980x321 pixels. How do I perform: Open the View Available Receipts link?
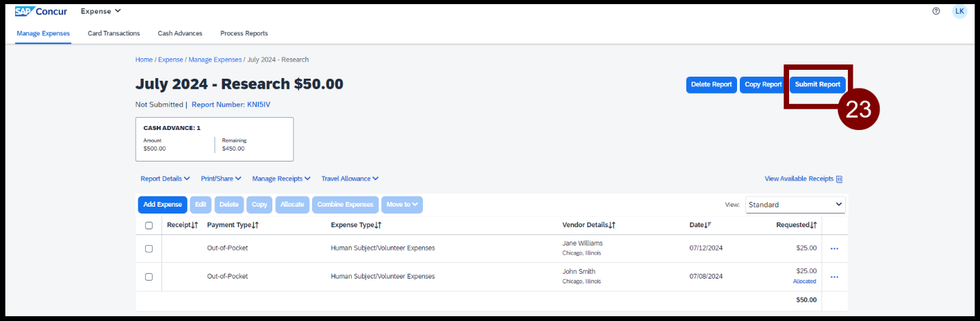[x=799, y=179]
